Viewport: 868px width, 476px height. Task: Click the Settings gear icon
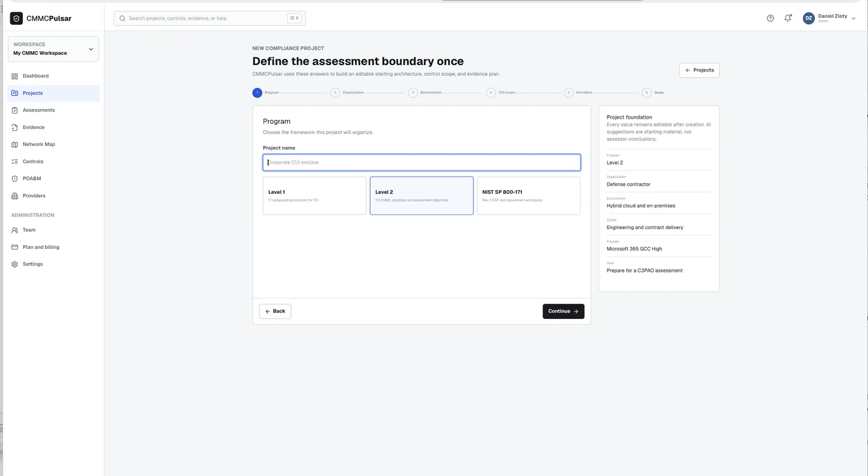point(15,264)
